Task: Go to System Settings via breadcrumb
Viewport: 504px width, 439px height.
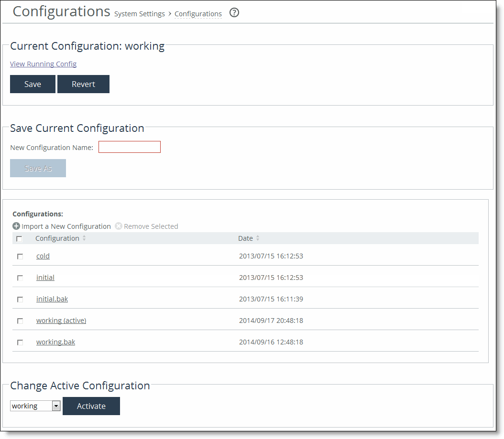Action: pyautogui.click(x=139, y=14)
